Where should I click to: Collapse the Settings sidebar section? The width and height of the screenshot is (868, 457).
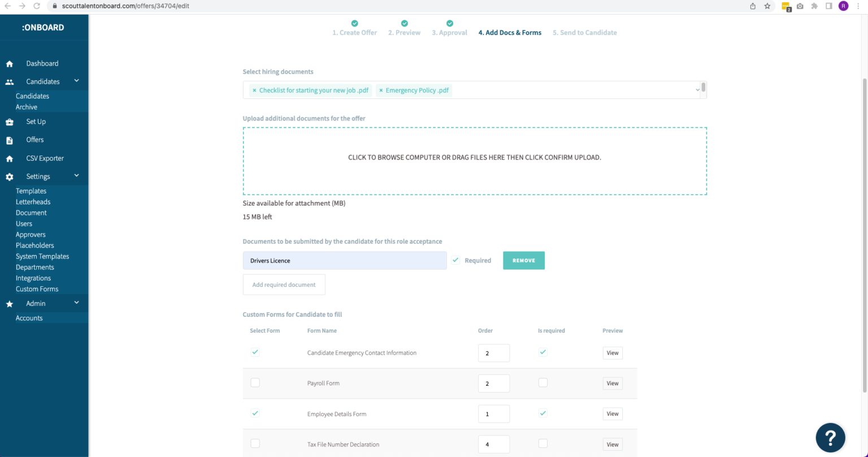(x=76, y=176)
